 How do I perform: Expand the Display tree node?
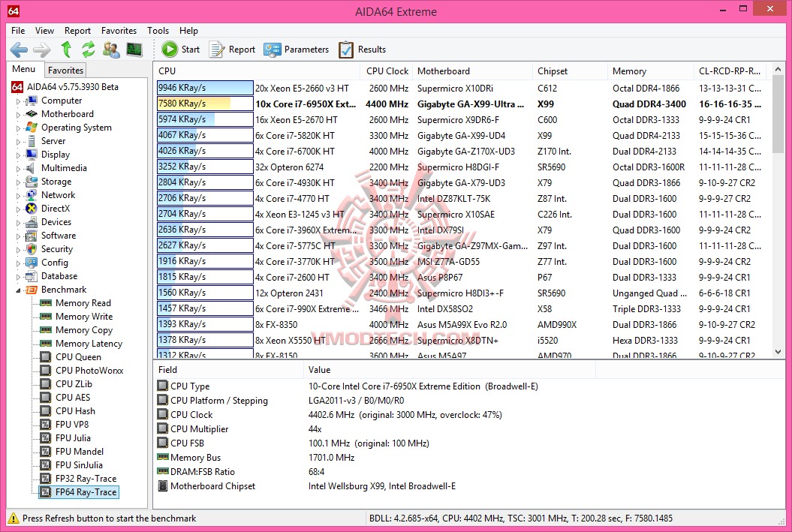(18, 155)
